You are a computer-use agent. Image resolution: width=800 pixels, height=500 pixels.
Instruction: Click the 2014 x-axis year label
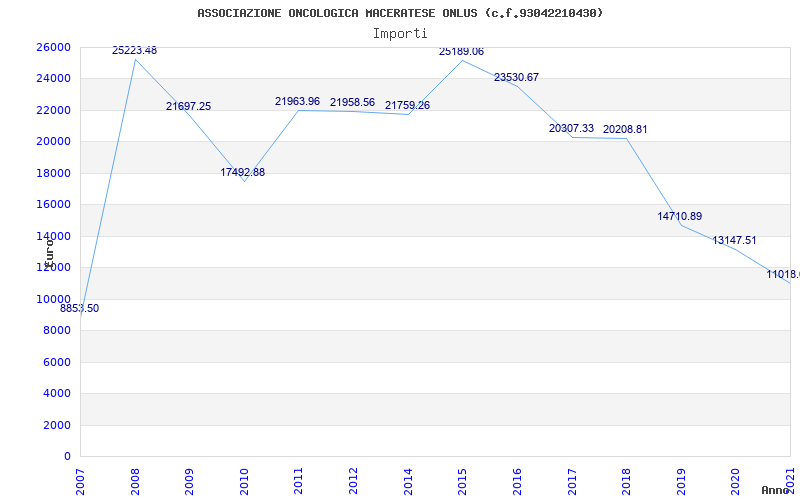point(408,481)
